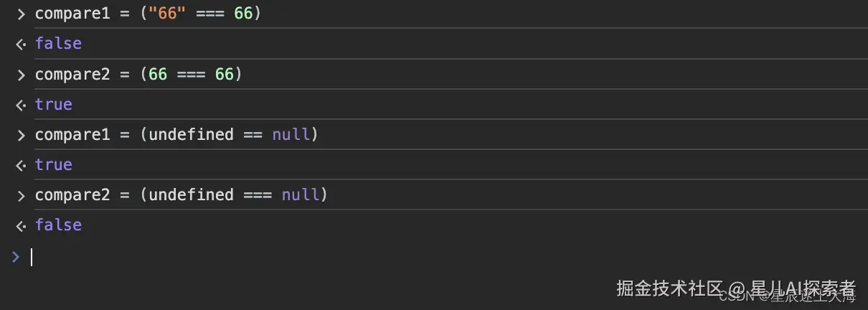Click the undefined keyword in the == comparison
This screenshot has height=310, width=868.
click(x=191, y=135)
